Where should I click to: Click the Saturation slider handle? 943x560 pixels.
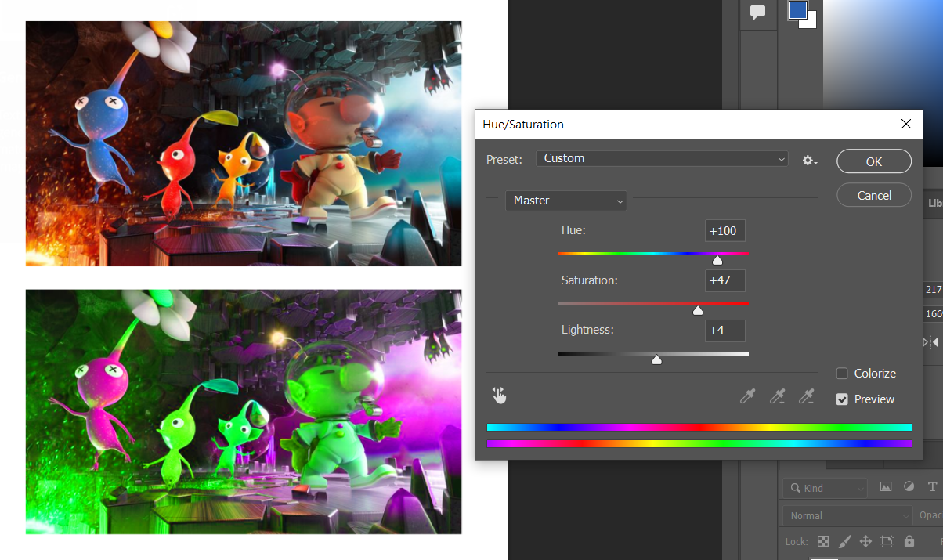point(698,310)
